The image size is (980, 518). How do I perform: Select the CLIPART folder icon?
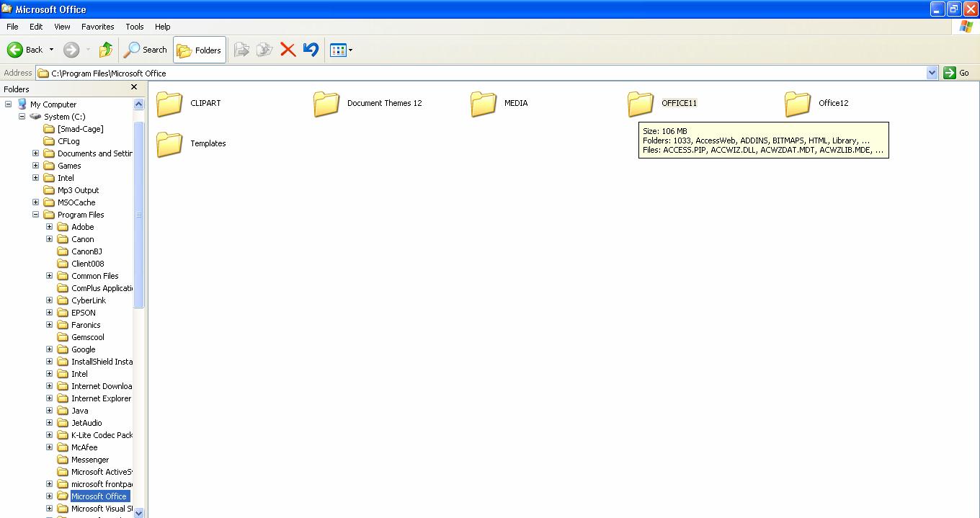point(169,104)
